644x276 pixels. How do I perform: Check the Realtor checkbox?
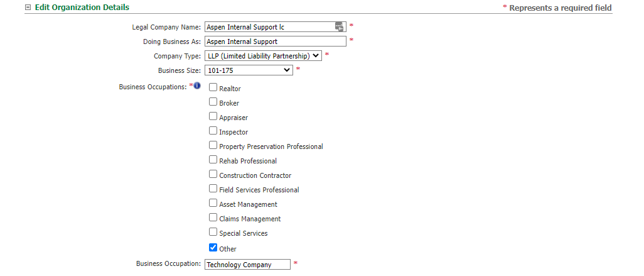213,87
